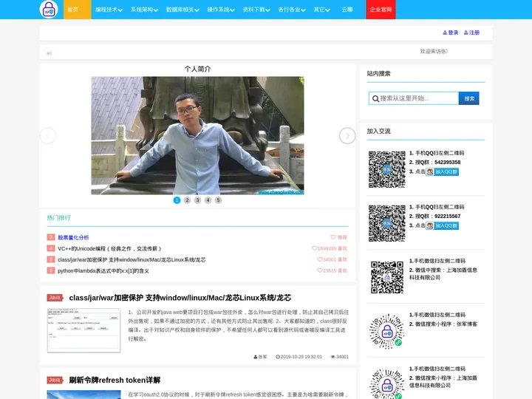Click rank badge 4 in 热门排行
Screen dimensions: 532x399
(51, 248)
